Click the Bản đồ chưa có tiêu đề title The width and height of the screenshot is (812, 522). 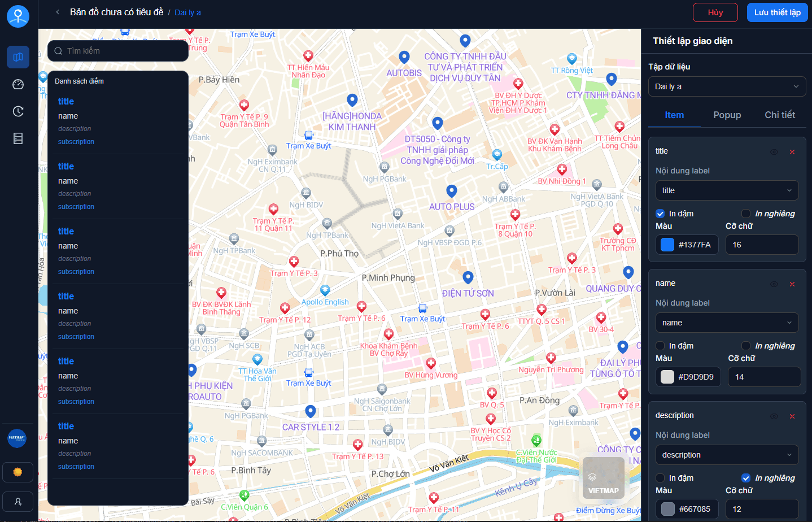pyautogui.click(x=117, y=12)
